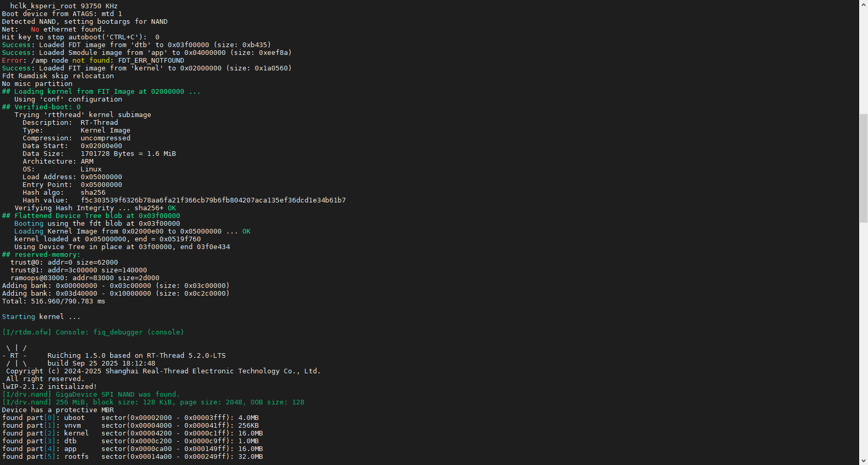Click the uboot partition entry line
The width and height of the screenshot is (868, 465).
(130, 418)
